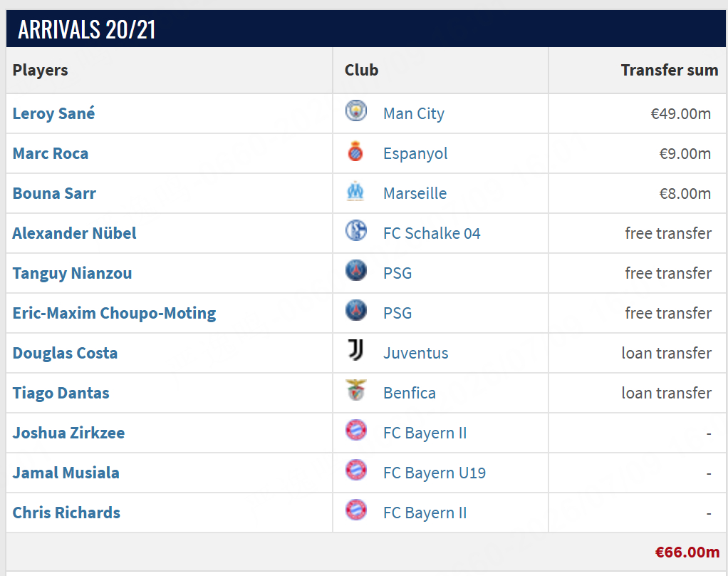728x576 pixels.
Task: Click the Marseille club logo
Action: tap(355, 191)
